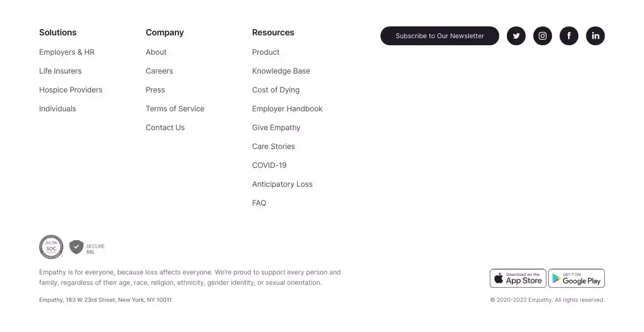Visit the Facebook page icon
This screenshot has height=332, width=644.
pos(569,36)
